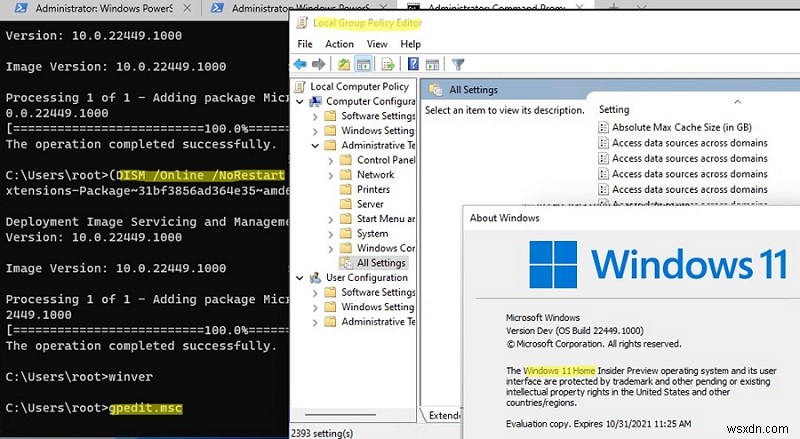The image size is (800, 439).
Task: Select the Server tree item
Action: [370, 204]
